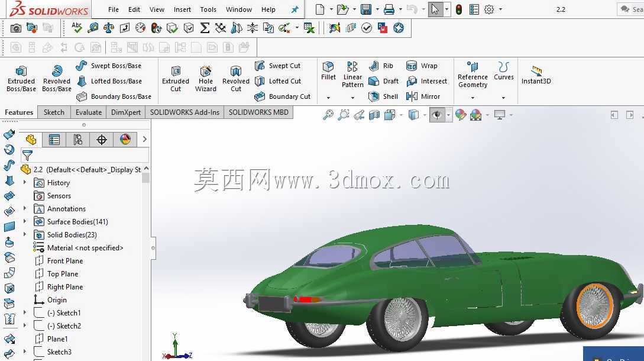Select the Wrap tool
This screenshot has width=644, height=361.
(422, 66)
